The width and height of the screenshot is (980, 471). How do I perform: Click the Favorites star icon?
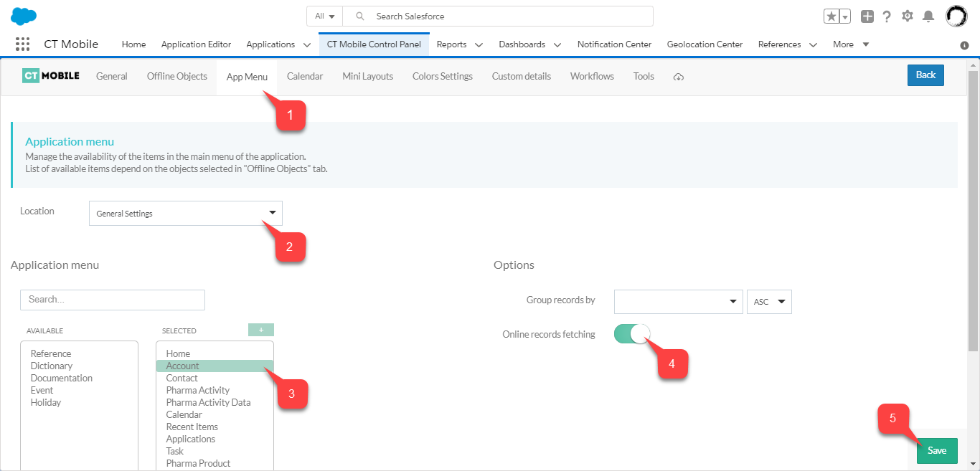pos(831,16)
